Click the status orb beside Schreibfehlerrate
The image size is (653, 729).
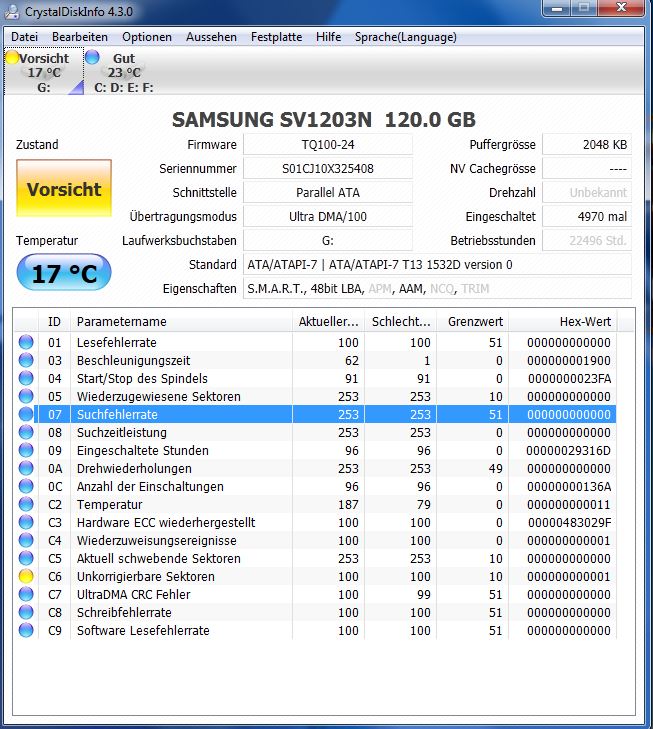point(26,612)
